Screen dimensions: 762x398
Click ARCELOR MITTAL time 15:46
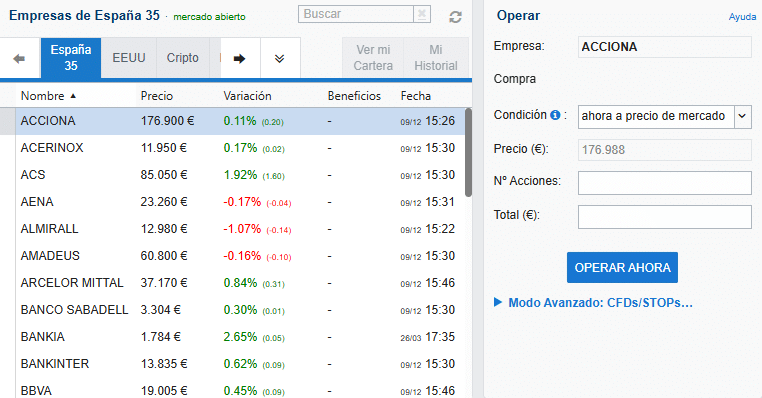[440, 283]
